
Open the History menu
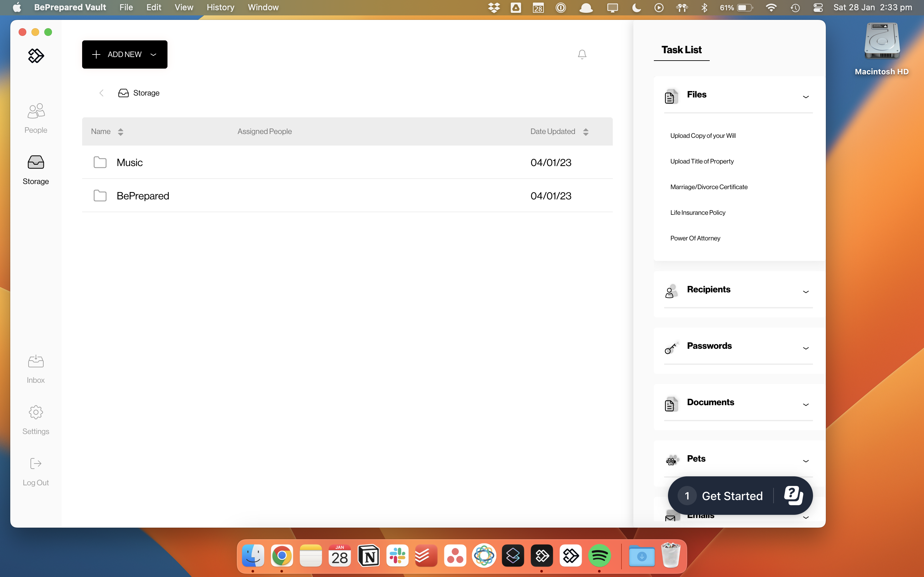pyautogui.click(x=220, y=7)
